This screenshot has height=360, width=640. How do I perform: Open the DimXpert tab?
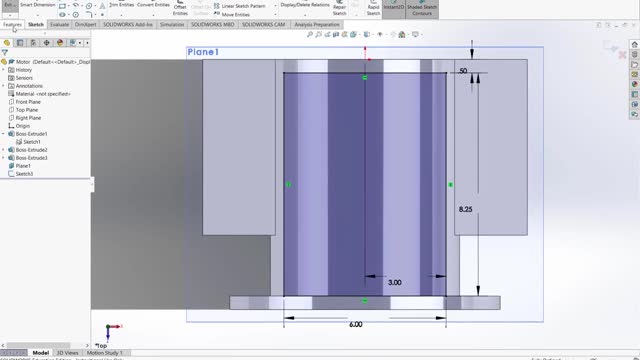[86, 24]
